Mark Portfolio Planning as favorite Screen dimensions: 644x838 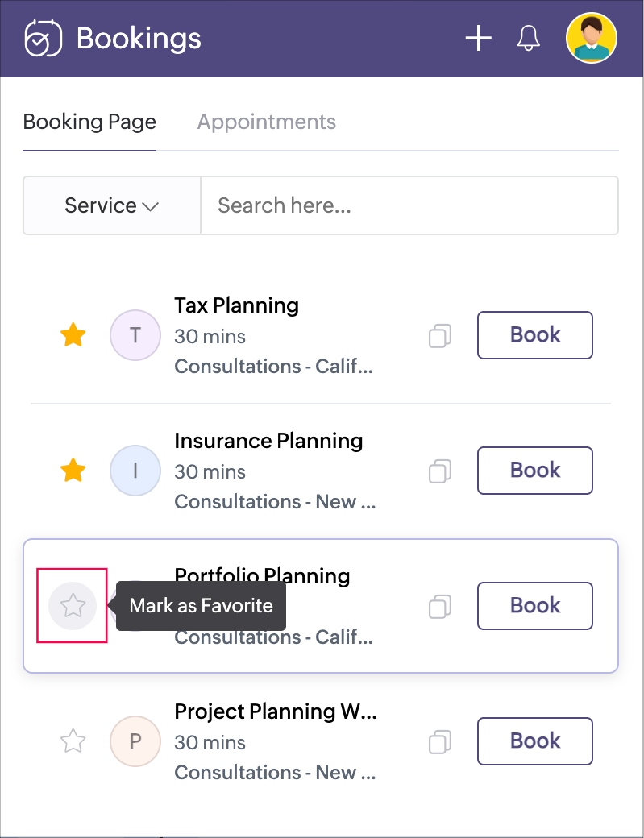(x=73, y=605)
